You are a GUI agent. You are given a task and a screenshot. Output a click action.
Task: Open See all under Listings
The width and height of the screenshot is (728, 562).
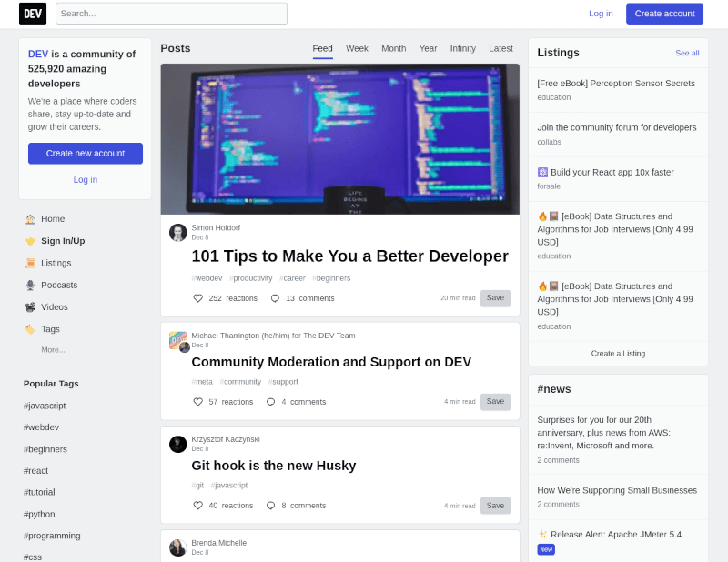click(x=687, y=54)
